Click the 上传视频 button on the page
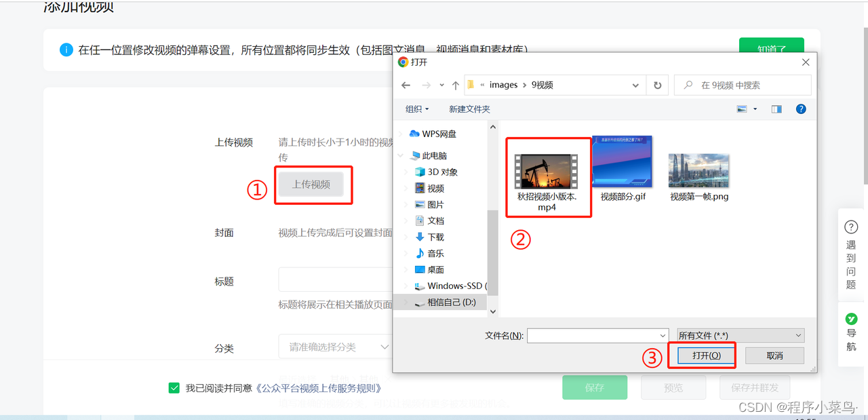 (311, 185)
